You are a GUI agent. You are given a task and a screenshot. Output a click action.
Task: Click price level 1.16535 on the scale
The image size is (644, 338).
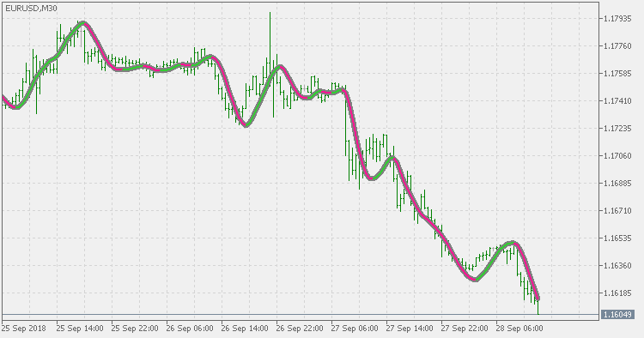617,238
